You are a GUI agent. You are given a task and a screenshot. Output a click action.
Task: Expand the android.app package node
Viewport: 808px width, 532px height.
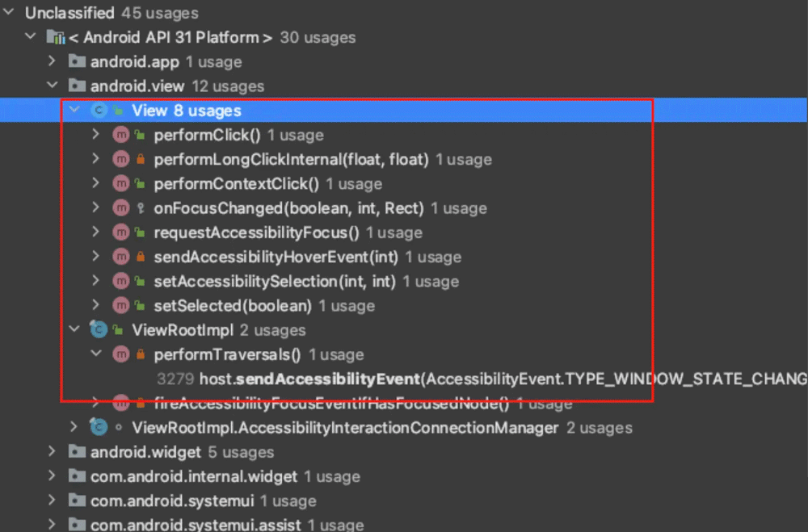click(x=53, y=61)
